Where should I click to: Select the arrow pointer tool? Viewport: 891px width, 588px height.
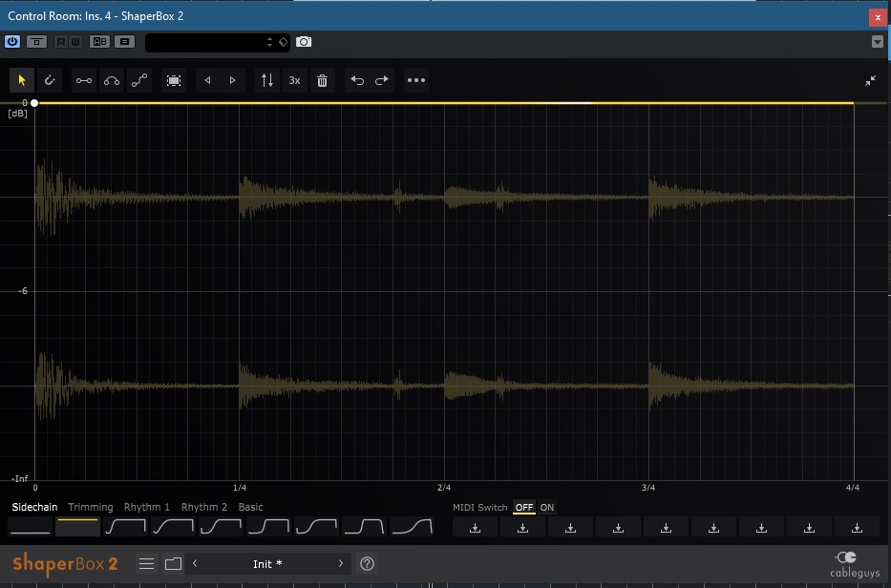click(22, 81)
